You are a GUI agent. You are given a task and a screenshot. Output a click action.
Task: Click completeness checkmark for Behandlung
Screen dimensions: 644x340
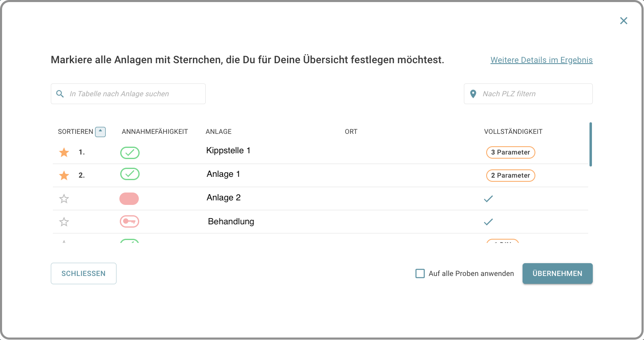[488, 222]
